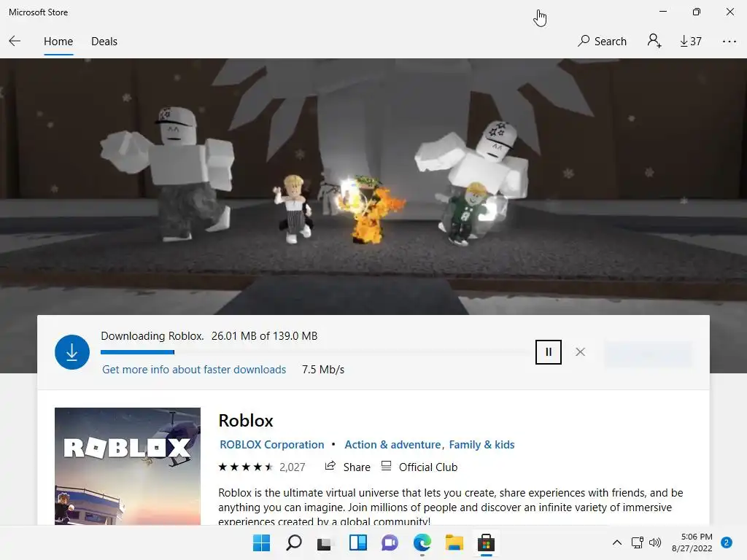Minimize the Microsoft Store window
This screenshot has width=747, height=560.
click(x=662, y=12)
